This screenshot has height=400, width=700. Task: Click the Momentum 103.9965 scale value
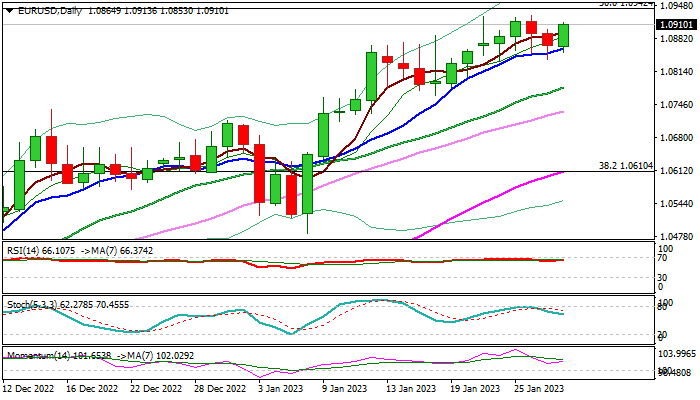tap(677, 354)
